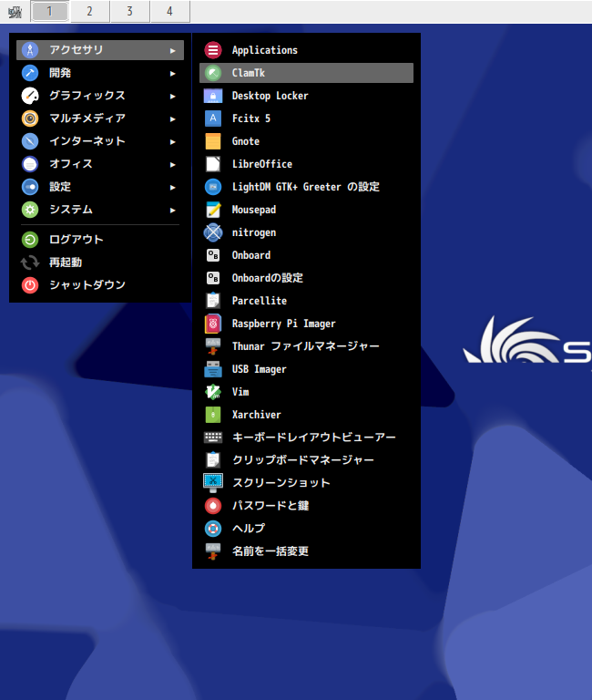
Task: Choose シャットダウン from the menu
Action: tap(100, 285)
